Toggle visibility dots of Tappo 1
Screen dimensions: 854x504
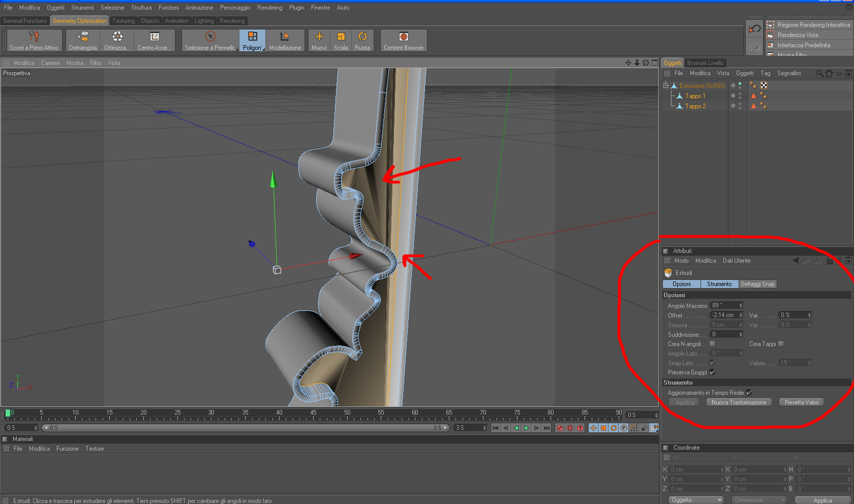click(739, 96)
